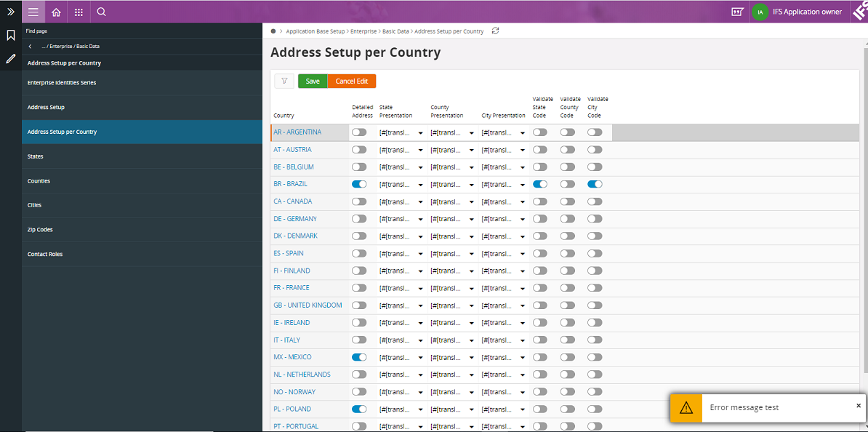The width and height of the screenshot is (868, 432).
Task: Save the current changes
Action: (312, 81)
